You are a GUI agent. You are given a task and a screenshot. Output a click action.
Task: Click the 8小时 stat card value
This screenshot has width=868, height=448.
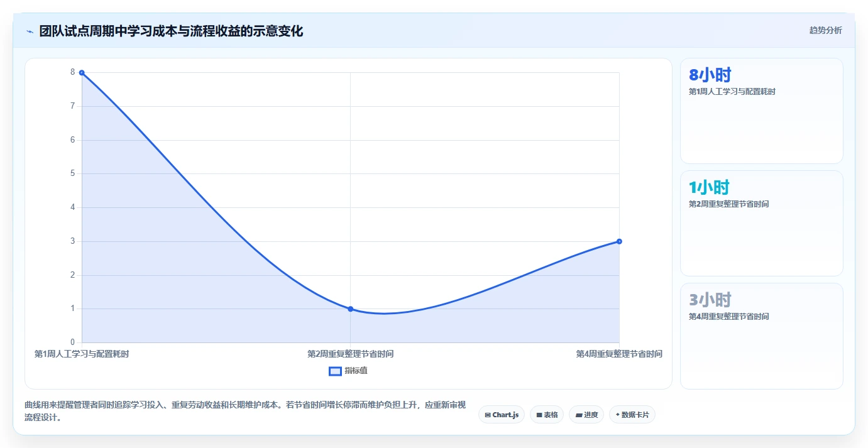pyautogui.click(x=710, y=75)
